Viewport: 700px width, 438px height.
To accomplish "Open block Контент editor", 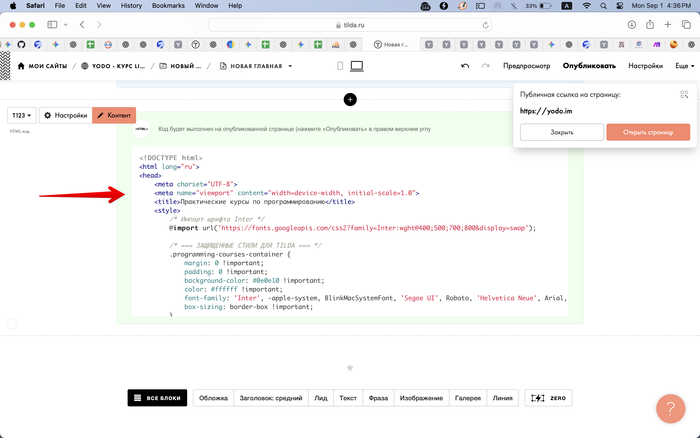I will point(114,116).
